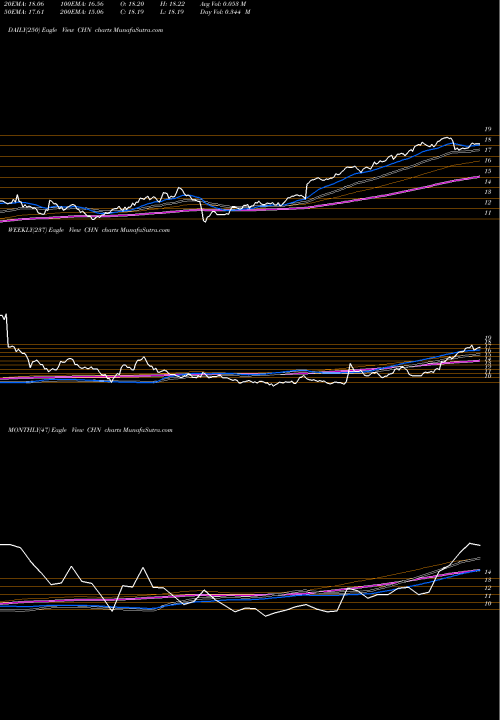Viewport: 500px width, 720px height.
Task: Click the 20EMA value at the top
Action: pos(22,4)
